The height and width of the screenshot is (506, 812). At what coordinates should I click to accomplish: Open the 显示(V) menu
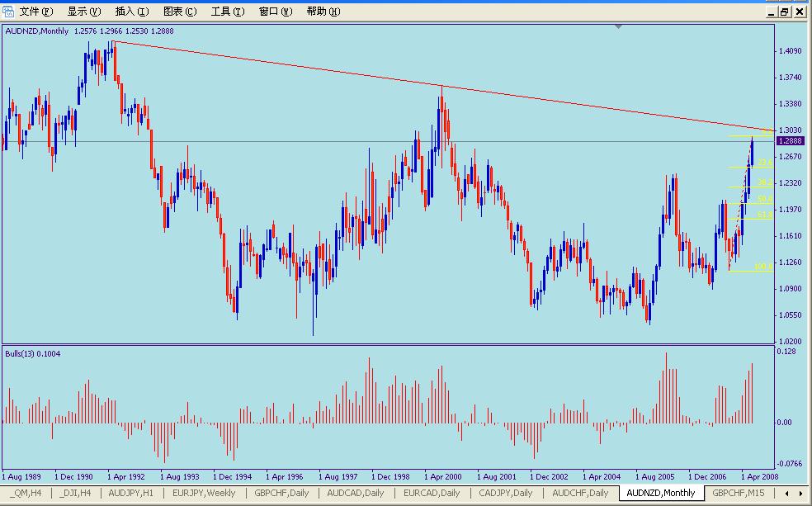click(84, 12)
